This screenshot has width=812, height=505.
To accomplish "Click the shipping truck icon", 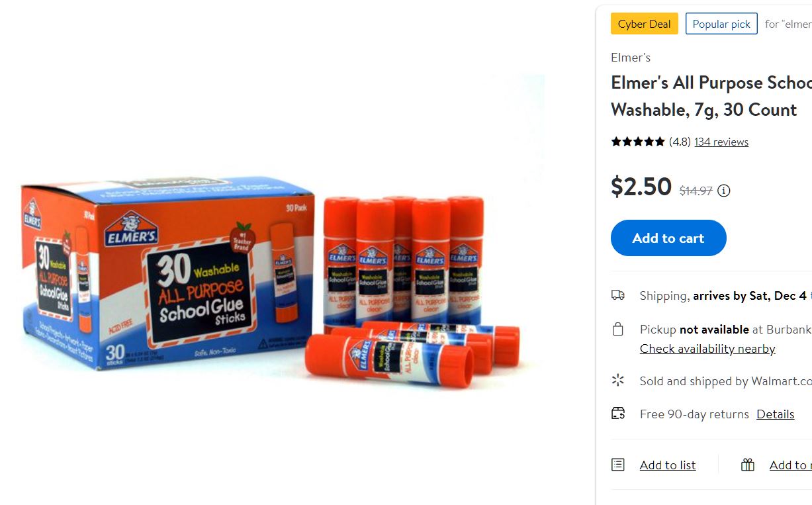I will 618,295.
